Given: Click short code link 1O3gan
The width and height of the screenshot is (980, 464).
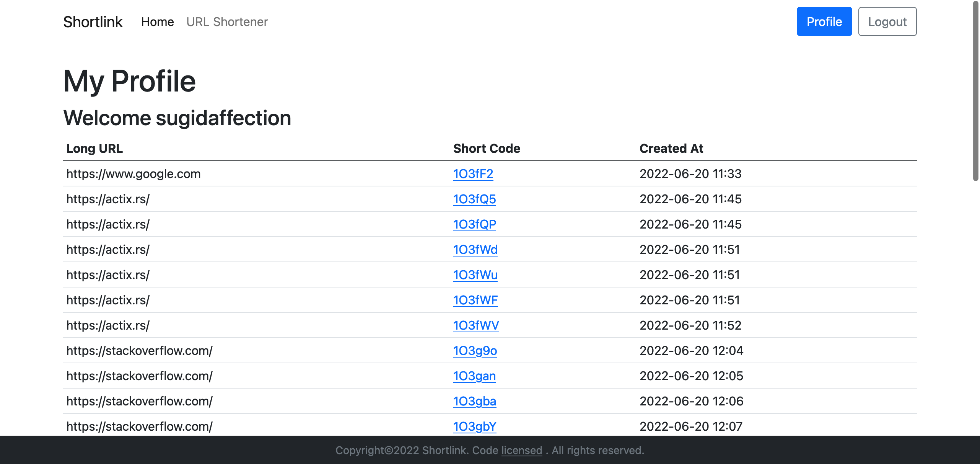Looking at the screenshot, I should point(474,375).
